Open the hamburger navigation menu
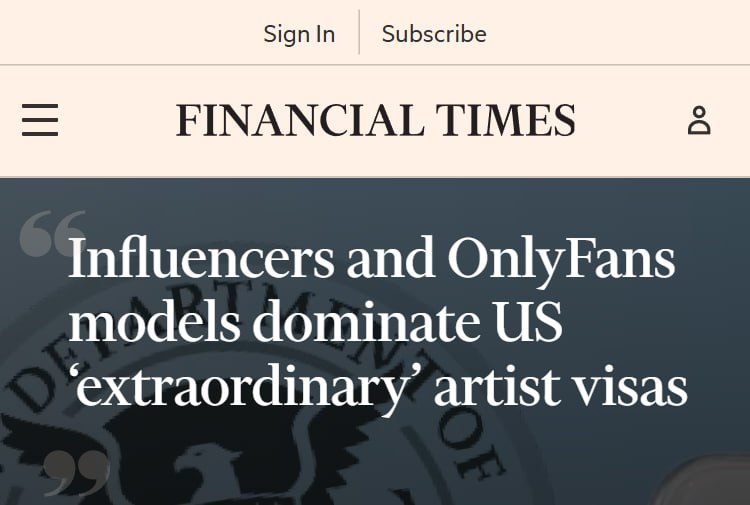Screen dimensions: 750x505 click(x=40, y=120)
